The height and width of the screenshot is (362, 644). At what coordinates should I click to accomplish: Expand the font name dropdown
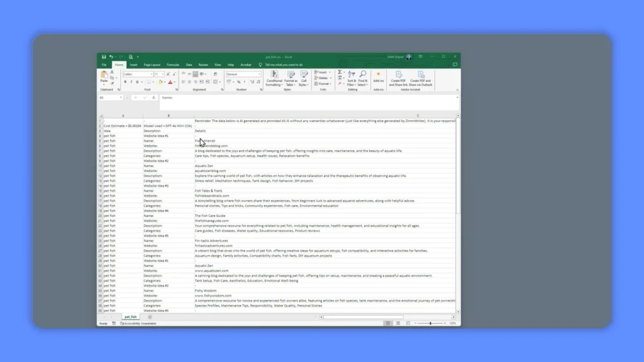tap(151, 74)
